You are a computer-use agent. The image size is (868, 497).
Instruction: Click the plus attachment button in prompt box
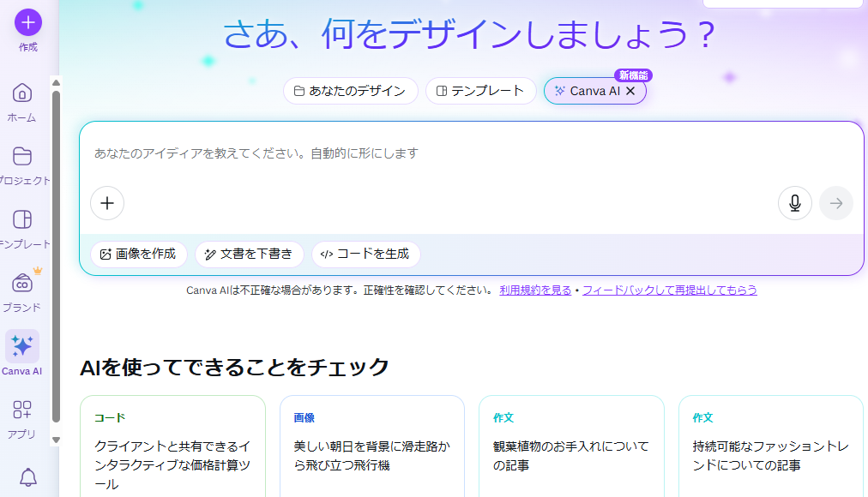[107, 203]
